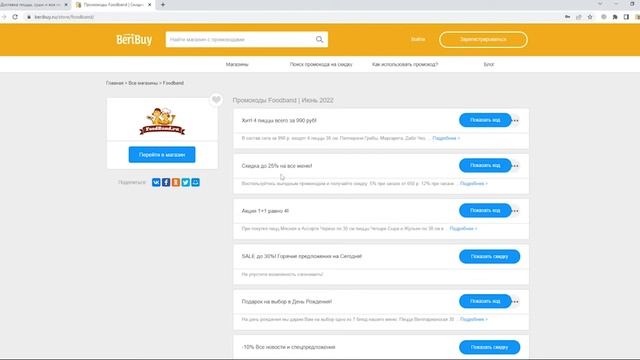Share via the Facebook icon
The image size is (640, 360).
click(x=166, y=182)
